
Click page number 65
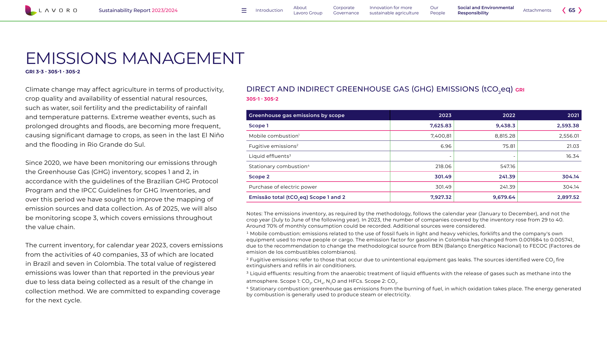[572, 10]
